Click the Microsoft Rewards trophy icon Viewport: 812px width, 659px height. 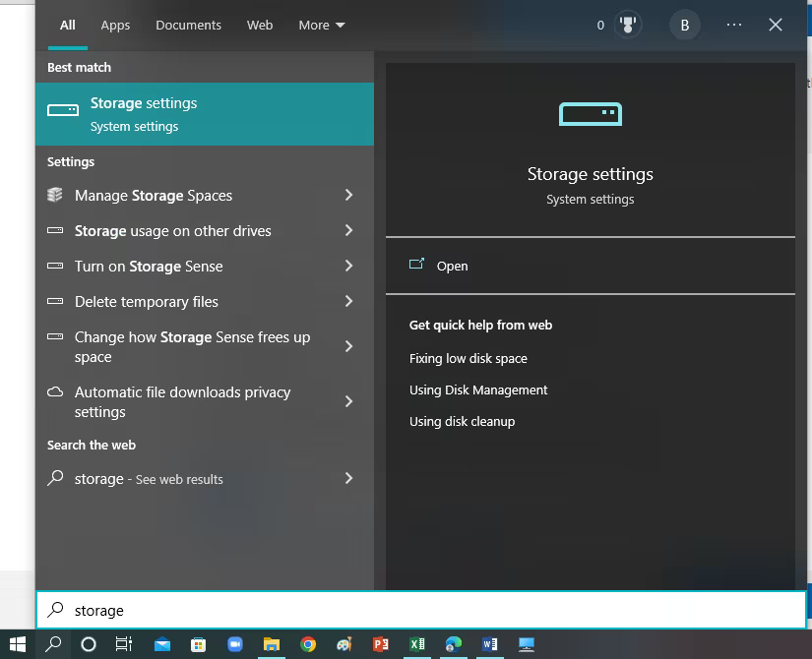627,25
